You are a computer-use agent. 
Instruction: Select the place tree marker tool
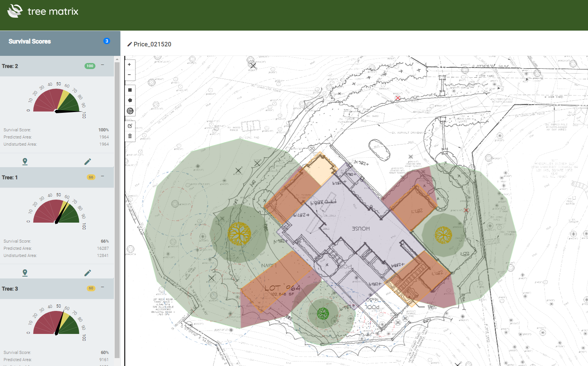(x=130, y=111)
